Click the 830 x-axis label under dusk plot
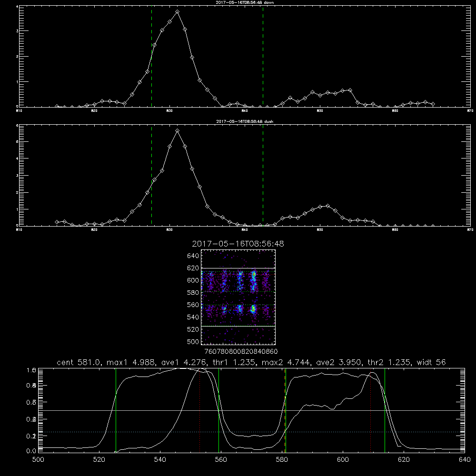476x476 pixels. tap(169, 230)
